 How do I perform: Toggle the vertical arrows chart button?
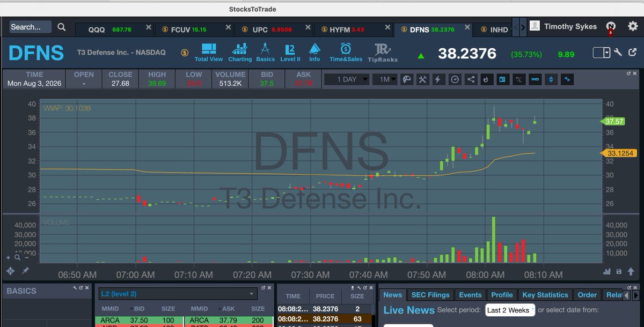pos(551,79)
